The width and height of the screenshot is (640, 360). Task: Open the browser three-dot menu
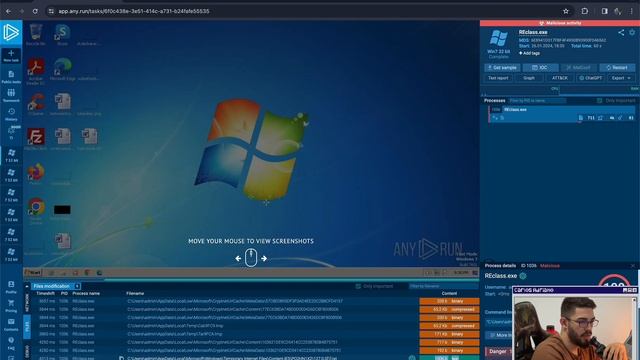[x=632, y=11]
